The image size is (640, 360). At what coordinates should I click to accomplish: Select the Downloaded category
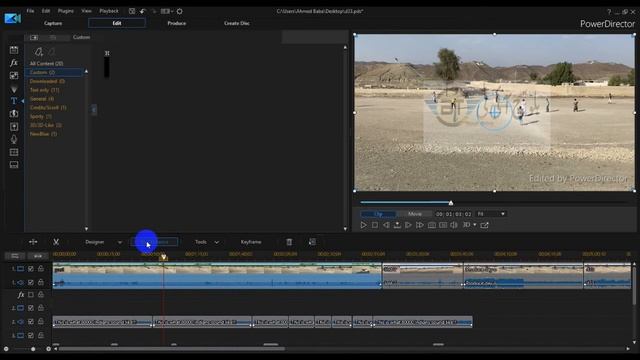[x=47, y=81]
